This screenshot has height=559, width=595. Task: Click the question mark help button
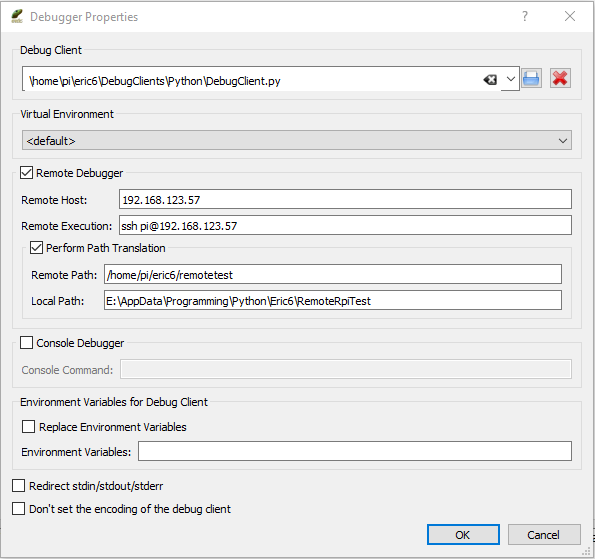[x=524, y=16]
